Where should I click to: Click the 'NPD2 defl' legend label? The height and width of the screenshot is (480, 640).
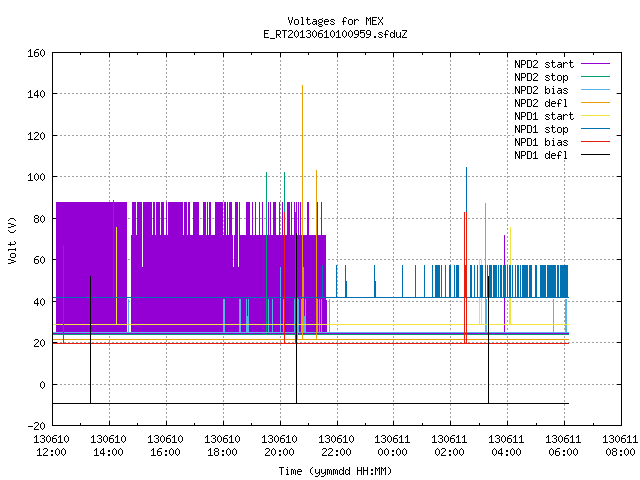pyautogui.click(x=541, y=103)
